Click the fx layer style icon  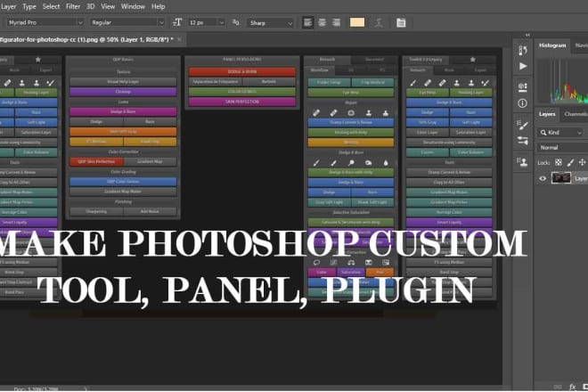[572, 387]
